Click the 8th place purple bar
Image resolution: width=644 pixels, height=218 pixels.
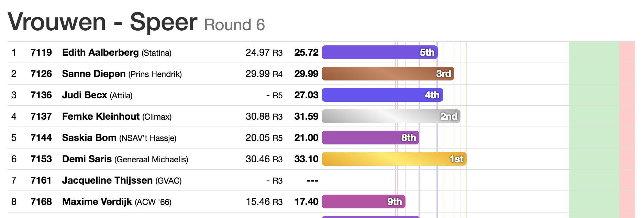tap(370, 138)
